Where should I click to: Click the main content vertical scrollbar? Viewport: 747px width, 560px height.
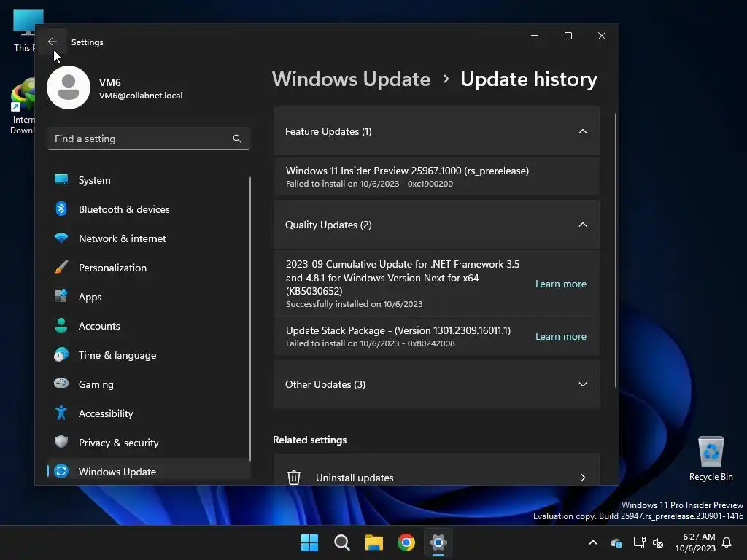pyautogui.click(x=616, y=251)
